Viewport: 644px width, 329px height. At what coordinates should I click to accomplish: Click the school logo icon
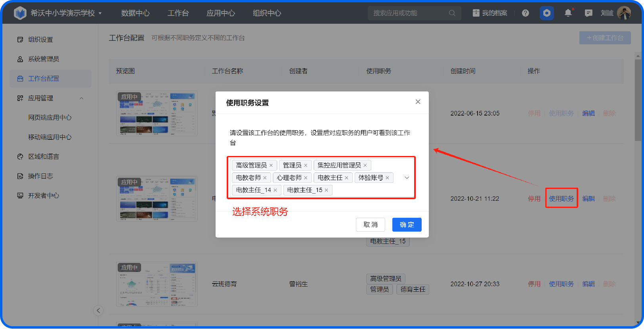[x=20, y=13]
